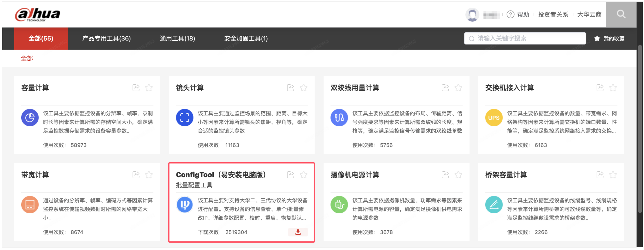Toggle the favorite star on 桥架容量计算
644x250 pixels.
(x=613, y=175)
